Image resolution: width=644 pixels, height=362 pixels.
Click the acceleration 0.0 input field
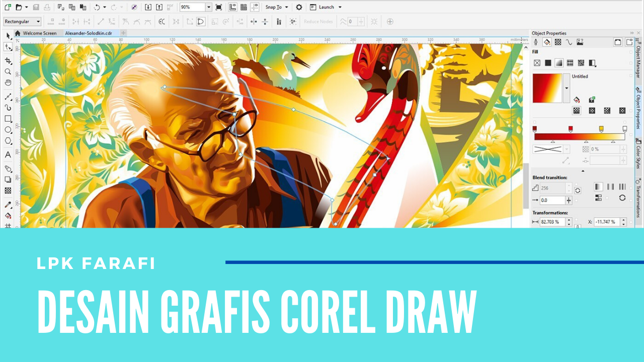point(552,200)
